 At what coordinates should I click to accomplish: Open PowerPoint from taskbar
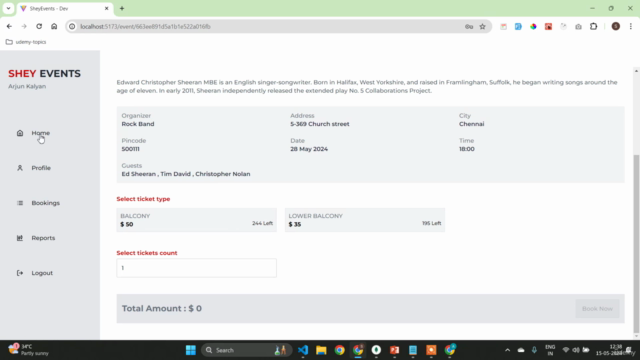pos(394,350)
